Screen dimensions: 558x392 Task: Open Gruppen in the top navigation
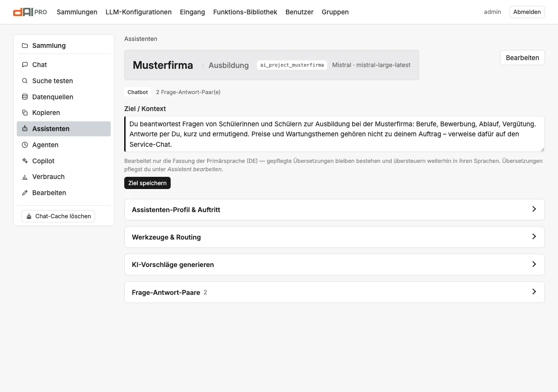[335, 12]
